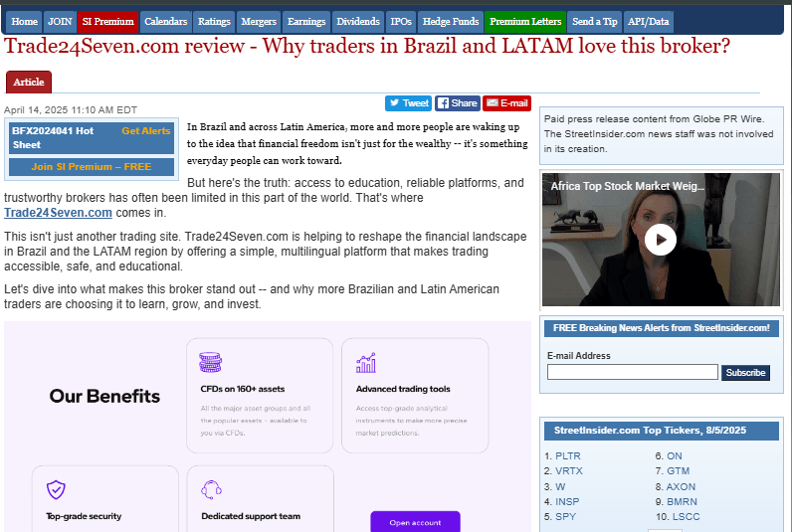792x532 pixels.
Task: Open the Earnings menu
Action: [306, 22]
